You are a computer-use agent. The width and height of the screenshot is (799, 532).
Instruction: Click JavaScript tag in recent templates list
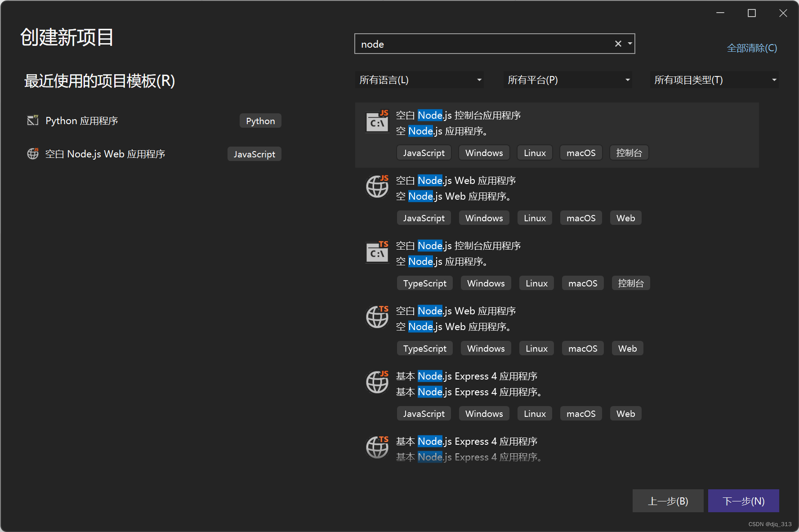254,154
